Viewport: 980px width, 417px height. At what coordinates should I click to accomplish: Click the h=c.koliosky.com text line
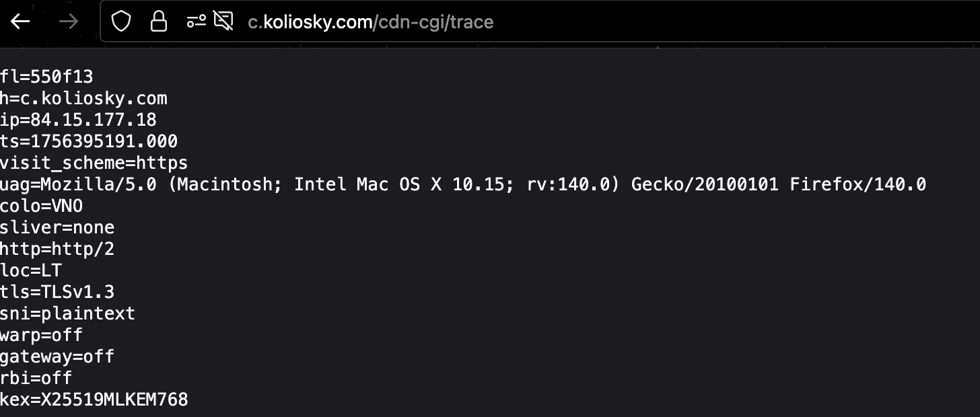point(83,98)
